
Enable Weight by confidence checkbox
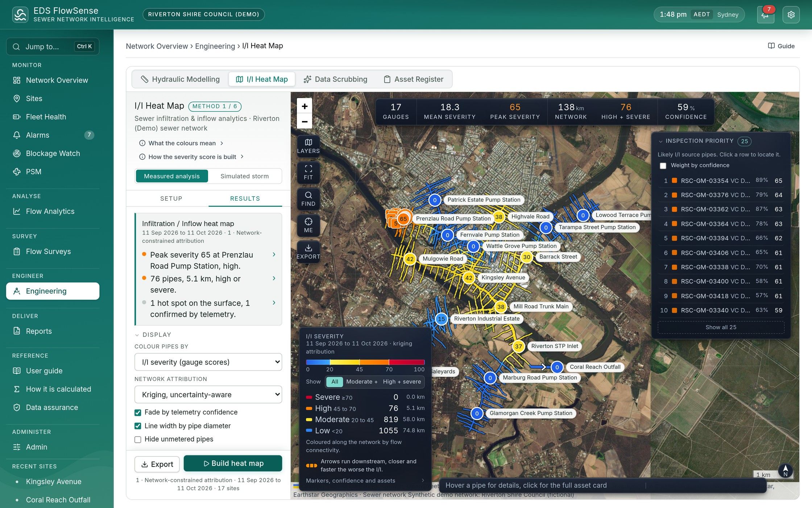pos(663,165)
